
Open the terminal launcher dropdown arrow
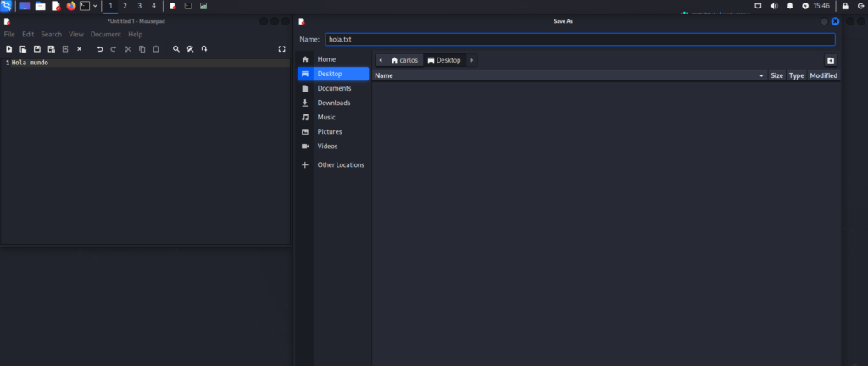click(x=95, y=6)
